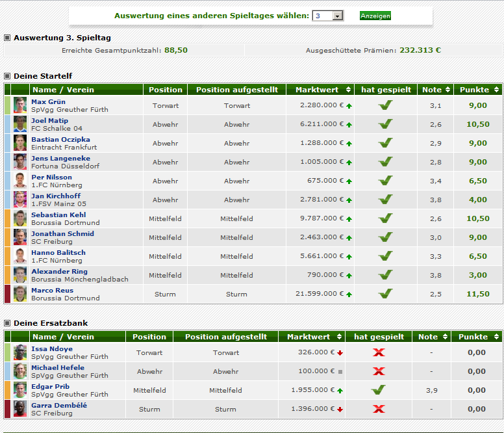
Task: Click the Anzeigen button
Action: pyautogui.click(x=375, y=16)
